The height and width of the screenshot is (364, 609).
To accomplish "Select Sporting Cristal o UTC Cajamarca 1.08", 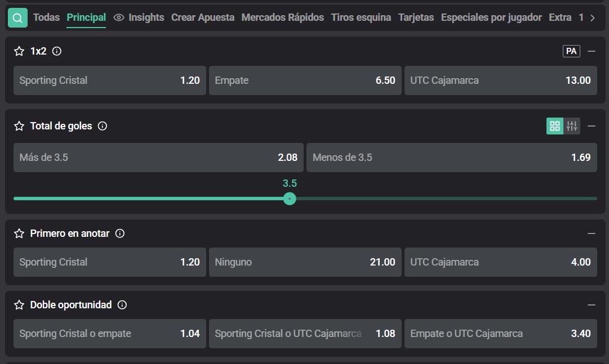I will (x=305, y=334).
